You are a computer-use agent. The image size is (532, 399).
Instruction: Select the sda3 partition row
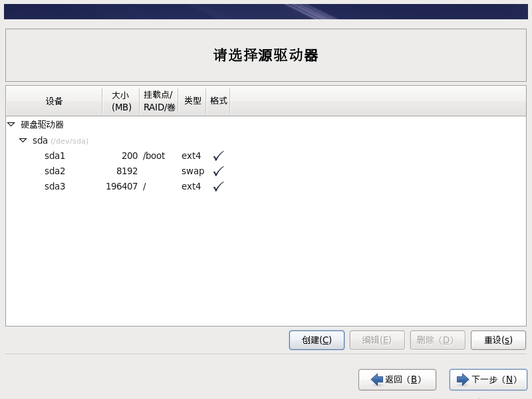tap(266, 186)
